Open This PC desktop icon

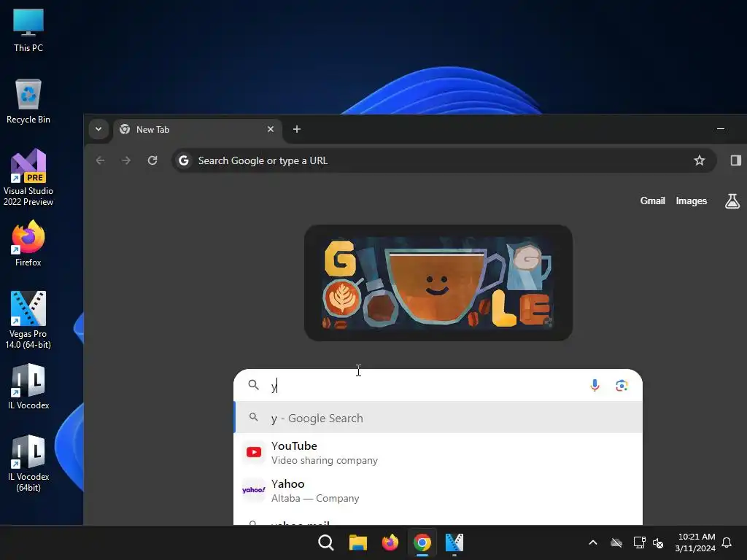point(28,31)
